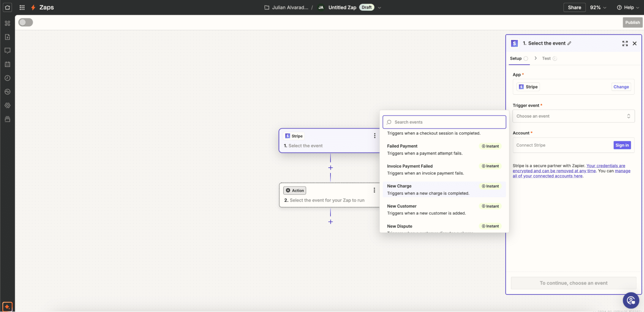Open the manage connected accounts link

[x=572, y=173]
